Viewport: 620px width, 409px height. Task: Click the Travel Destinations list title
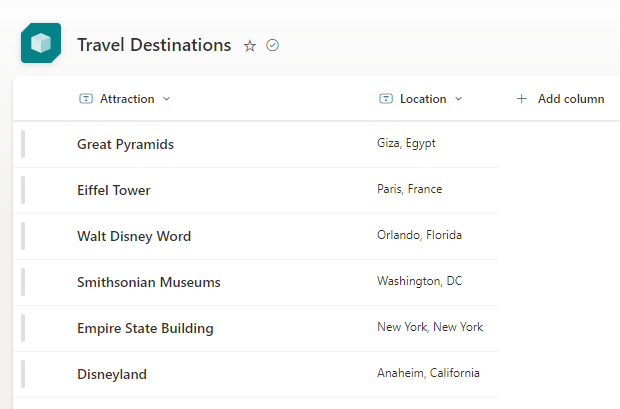tap(154, 45)
